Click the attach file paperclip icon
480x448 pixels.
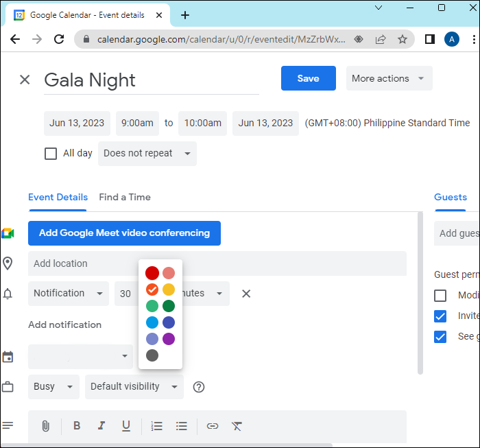(x=45, y=426)
